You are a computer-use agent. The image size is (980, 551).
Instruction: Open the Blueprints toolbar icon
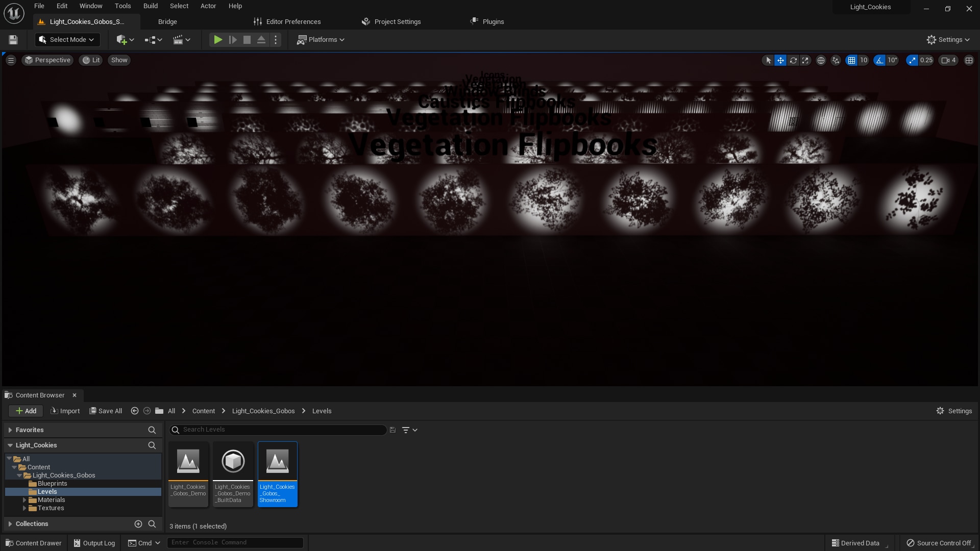[x=151, y=39]
